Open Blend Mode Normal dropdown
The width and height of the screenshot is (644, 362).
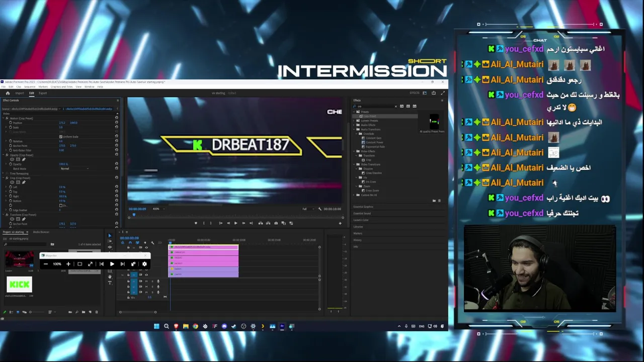(74, 168)
